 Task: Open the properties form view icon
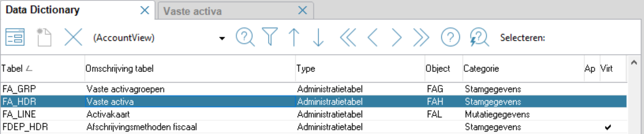[x=15, y=37]
